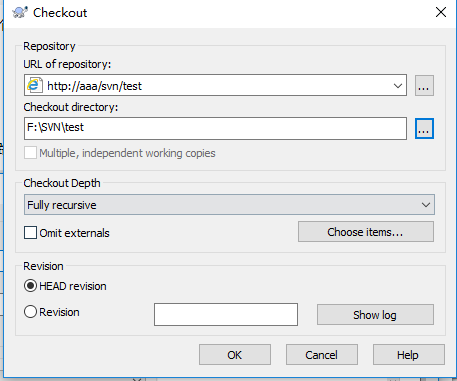Close the Checkout dialog with the X button
Image resolution: width=457 pixels, height=381 pixels.
[441, 12]
